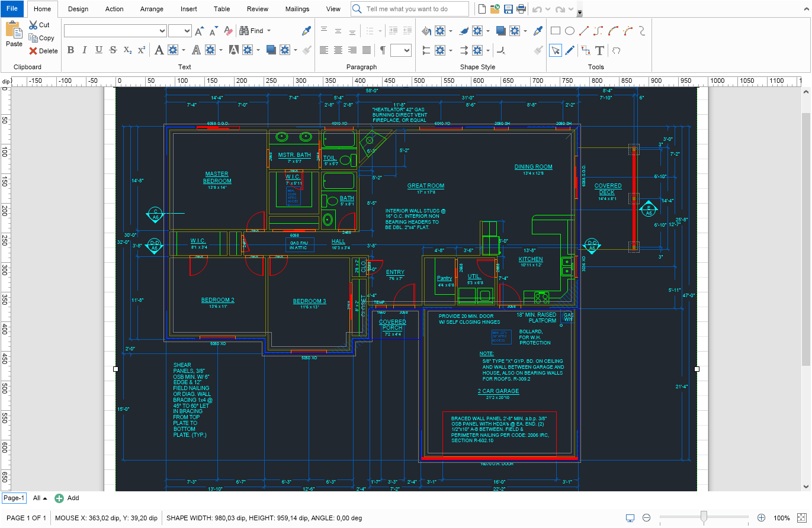Toggle the paragraph marks pilcrow button
812x528 pixels.
click(383, 50)
